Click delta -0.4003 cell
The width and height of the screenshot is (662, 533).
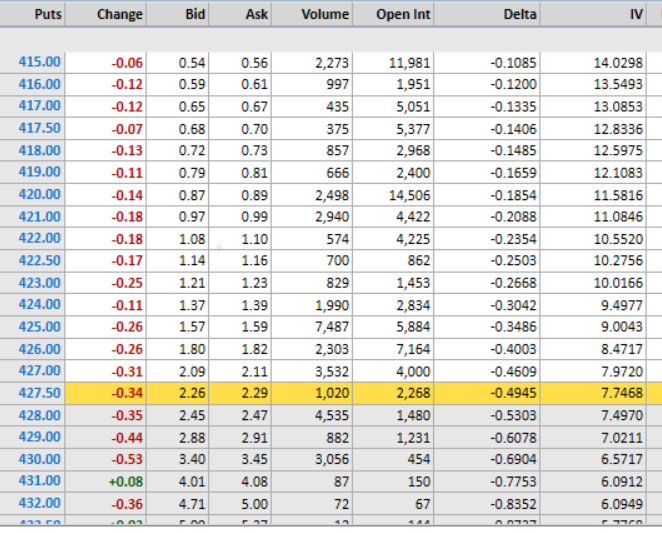513,349
